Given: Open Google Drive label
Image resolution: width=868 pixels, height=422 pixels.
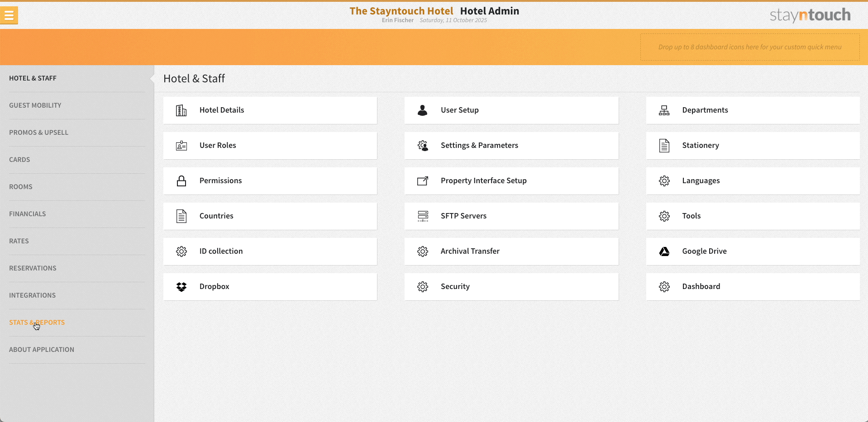Looking at the screenshot, I should [x=704, y=251].
